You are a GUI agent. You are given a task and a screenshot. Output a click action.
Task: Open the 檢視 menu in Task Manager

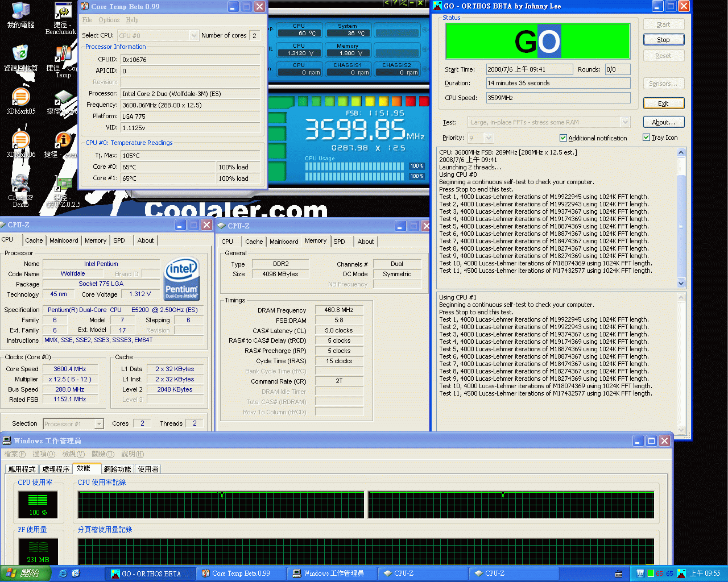73,454
